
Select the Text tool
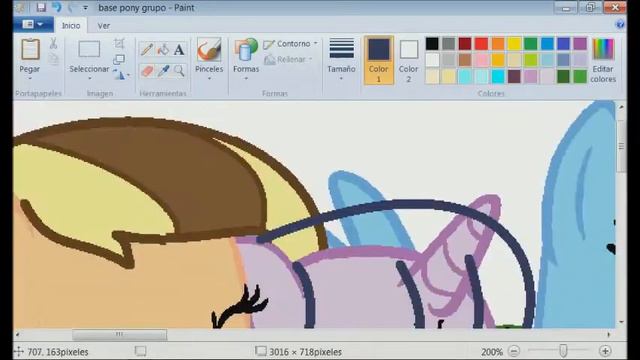179,50
